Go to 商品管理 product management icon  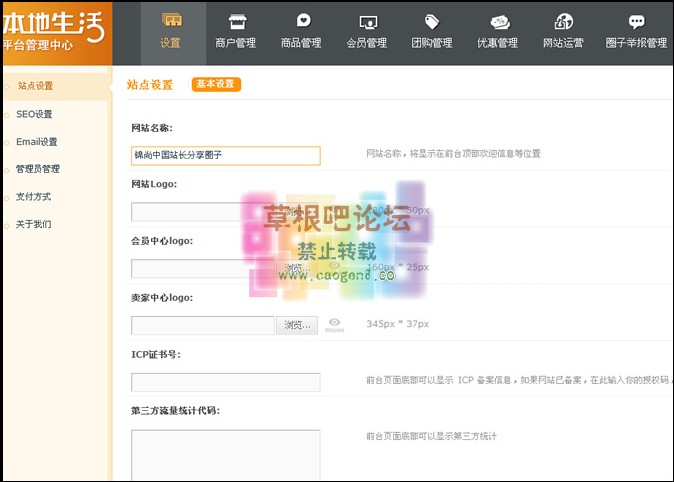(301, 22)
